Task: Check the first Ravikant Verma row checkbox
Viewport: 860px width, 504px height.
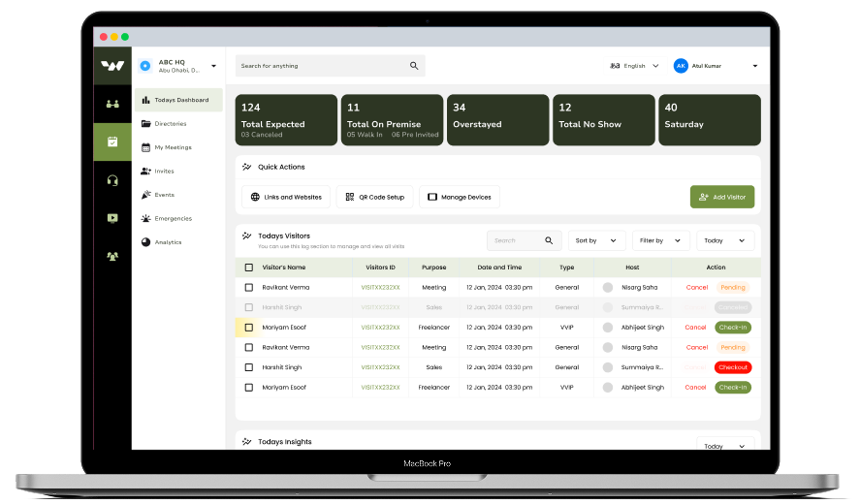Action: click(x=249, y=287)
